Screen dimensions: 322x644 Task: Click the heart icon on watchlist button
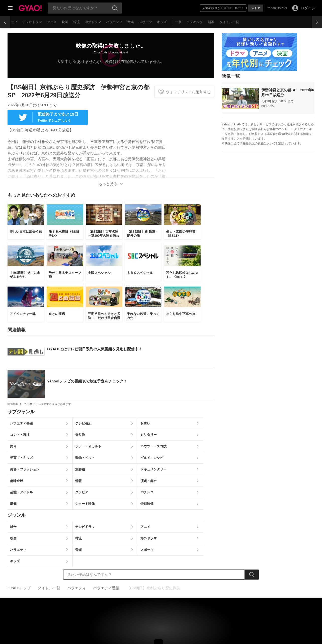(x=161, y=92)
